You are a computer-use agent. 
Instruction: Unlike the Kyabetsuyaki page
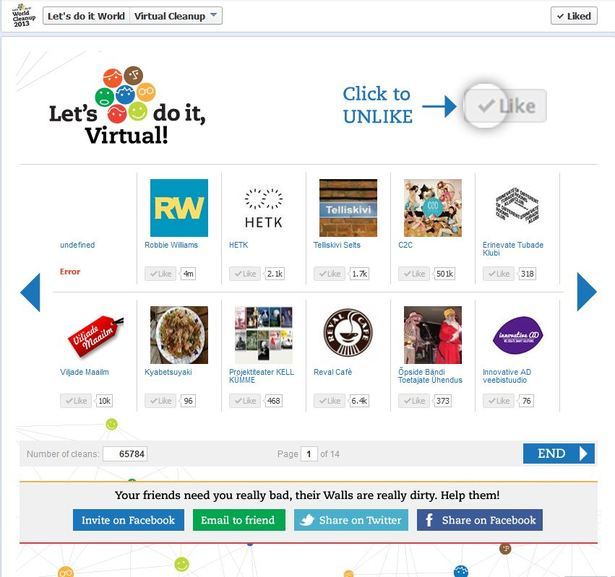pos(160,400)
